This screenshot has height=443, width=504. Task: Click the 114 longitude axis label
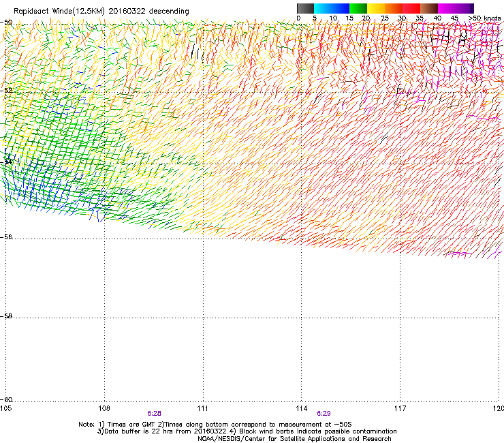302,408
